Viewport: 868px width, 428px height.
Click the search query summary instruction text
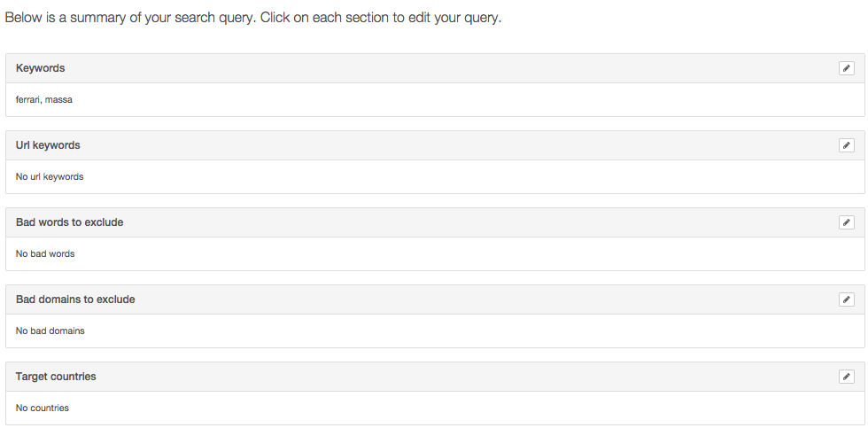253,18
